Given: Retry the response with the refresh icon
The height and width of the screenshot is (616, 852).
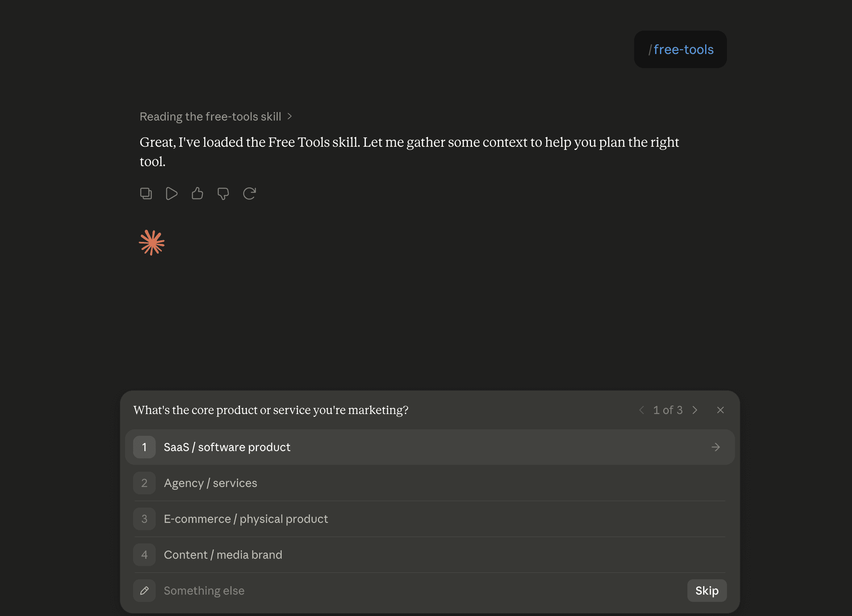Looking at the screenshot, I should click(249, 194).
